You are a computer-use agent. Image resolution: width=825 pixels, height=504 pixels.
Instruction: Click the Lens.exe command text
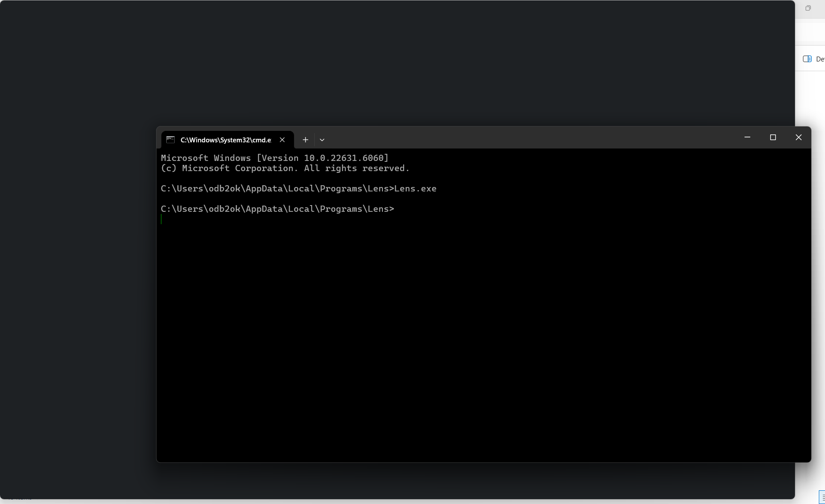[x=415, y=189]
